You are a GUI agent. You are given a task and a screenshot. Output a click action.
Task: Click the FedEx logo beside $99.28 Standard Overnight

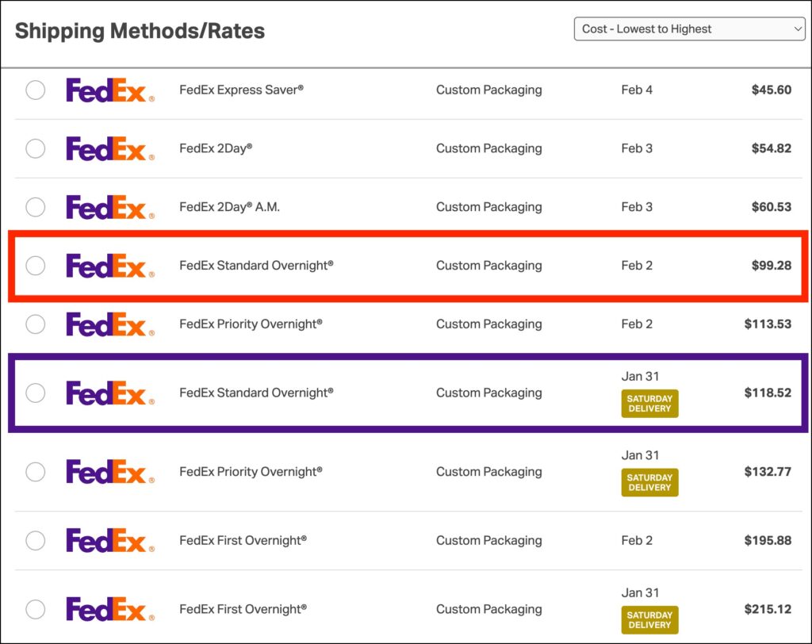click(109, 266)
